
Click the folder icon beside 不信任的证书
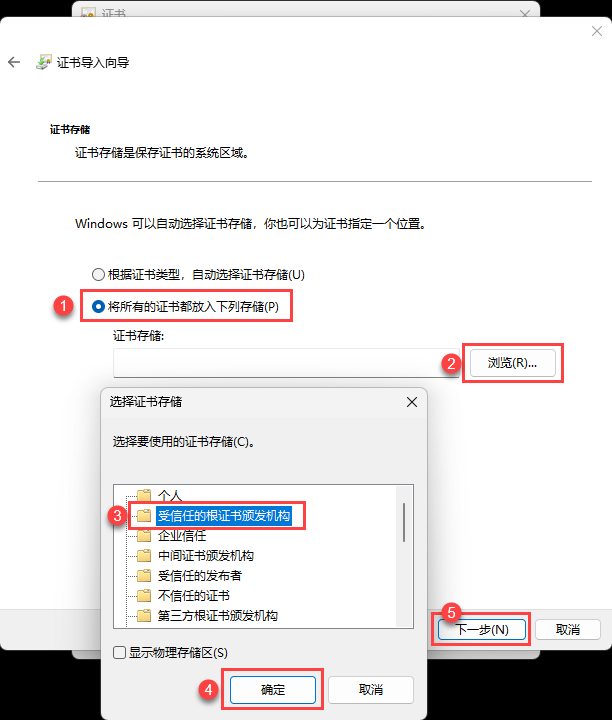pyautogui.click(x=144, y=596)
